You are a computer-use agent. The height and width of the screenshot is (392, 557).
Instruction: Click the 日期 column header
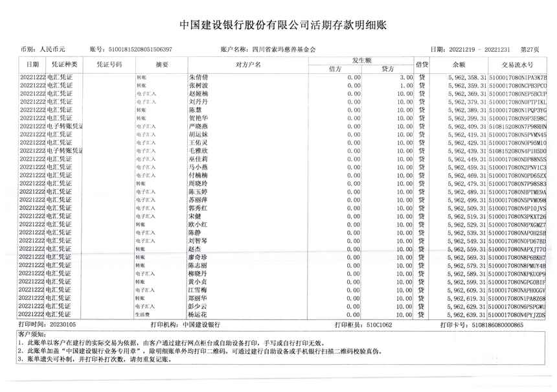(32, 64)
